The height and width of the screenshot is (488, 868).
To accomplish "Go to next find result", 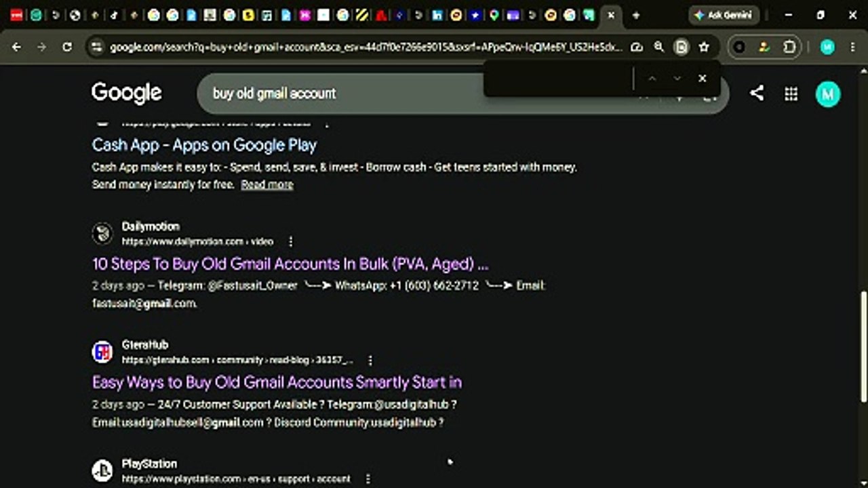I will pos(677,79).
